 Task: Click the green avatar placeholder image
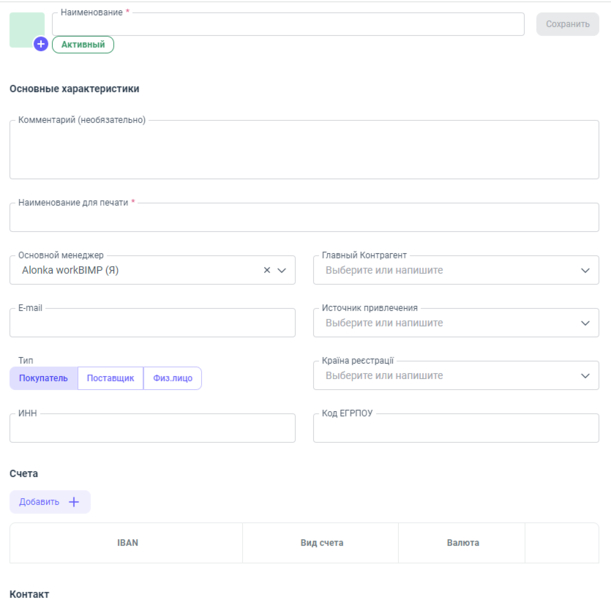click(x=25, y=28)
